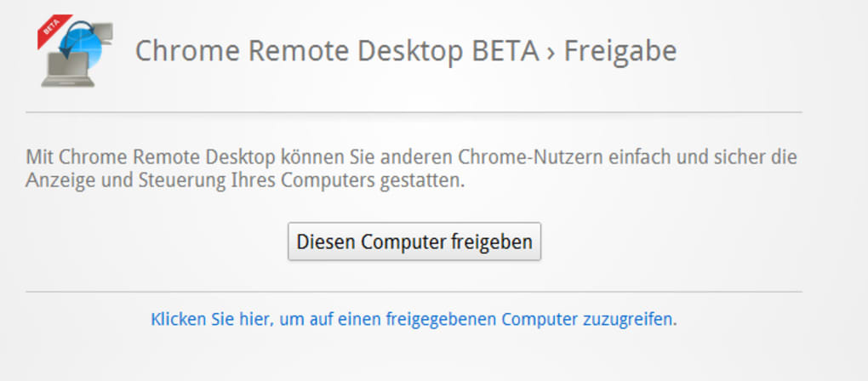Select the Freigabe breadcrumb in header

coord(620,52)
